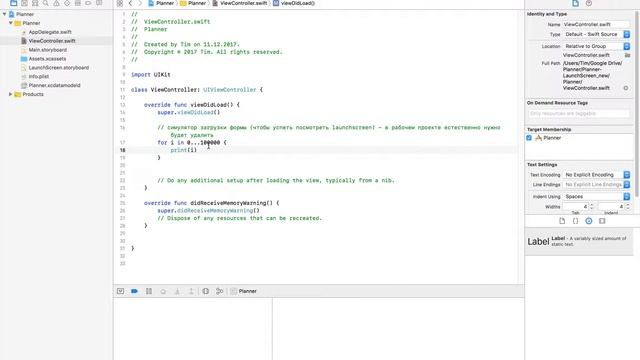
Task: Click ViewController.swift in jump bar
Action: click(240, 3)
